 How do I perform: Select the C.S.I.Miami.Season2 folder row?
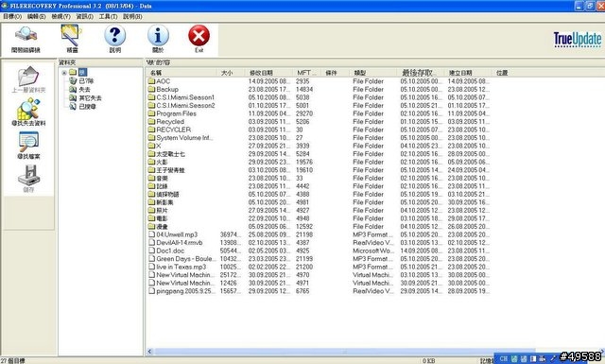pos(319,105)
